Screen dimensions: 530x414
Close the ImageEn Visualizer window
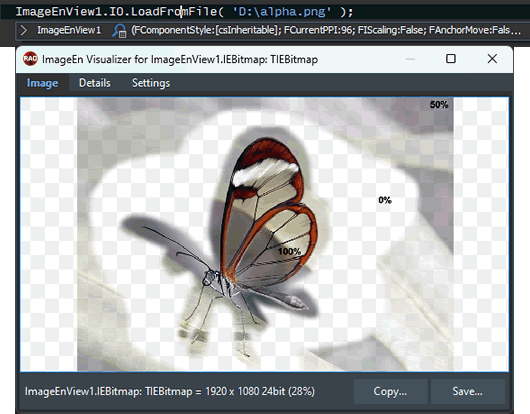click(x=492, y=59)
